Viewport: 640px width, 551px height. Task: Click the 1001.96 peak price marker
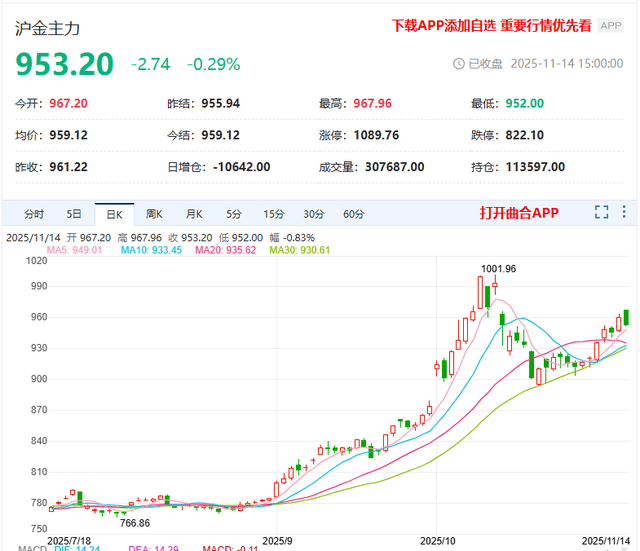[498, 268]
